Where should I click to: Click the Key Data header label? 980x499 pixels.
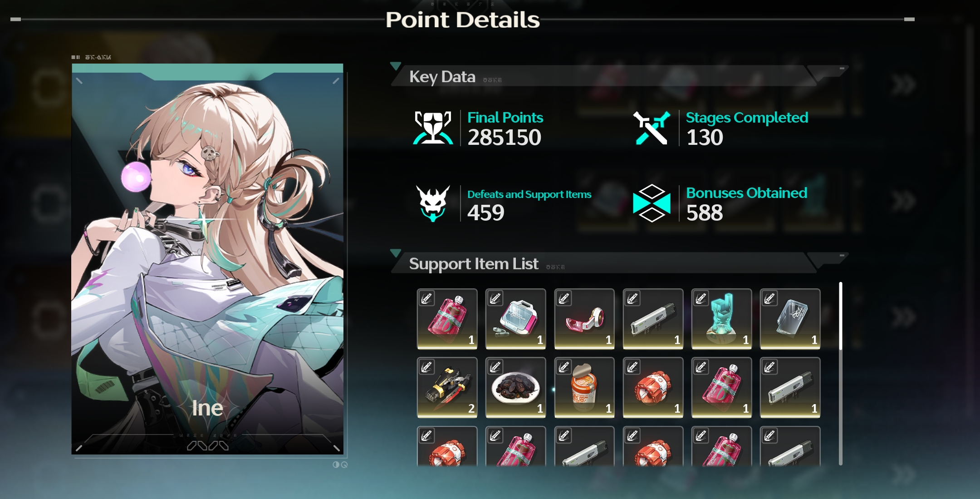click(442, 77)
